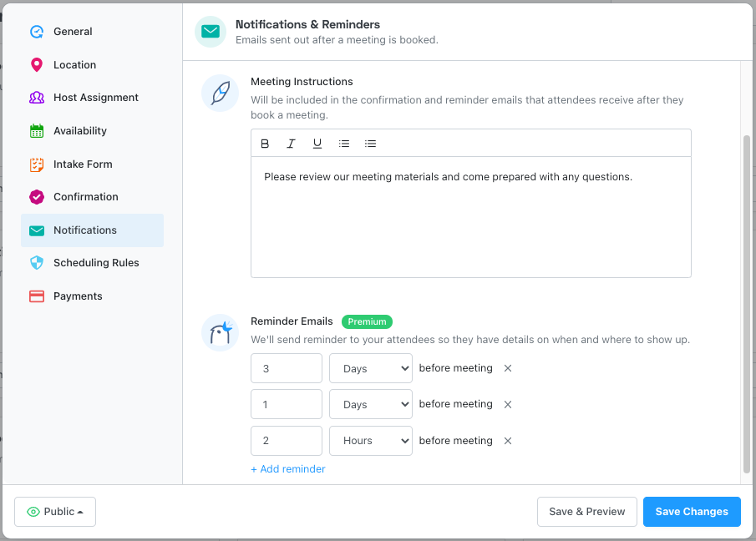The height and width of the screenshot is (541, 756).
Task: Open the General settings section
Action: tap(92, 32)
